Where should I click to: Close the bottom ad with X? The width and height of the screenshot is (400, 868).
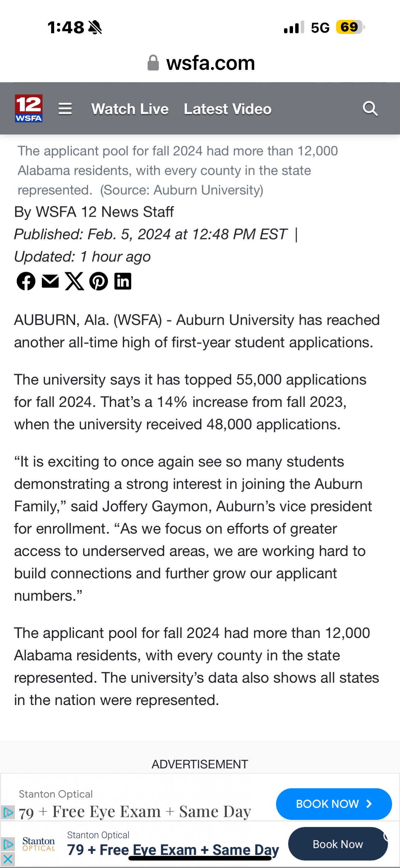pyautogui.click(x=7, y=859)
